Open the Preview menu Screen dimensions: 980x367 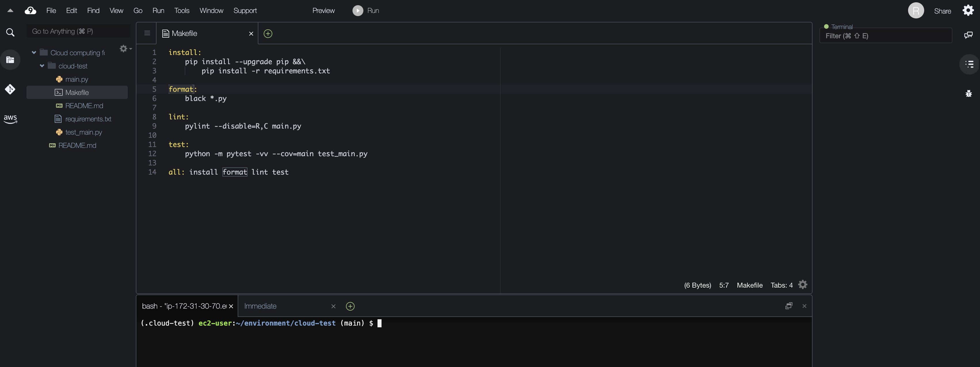click(323, 11)
